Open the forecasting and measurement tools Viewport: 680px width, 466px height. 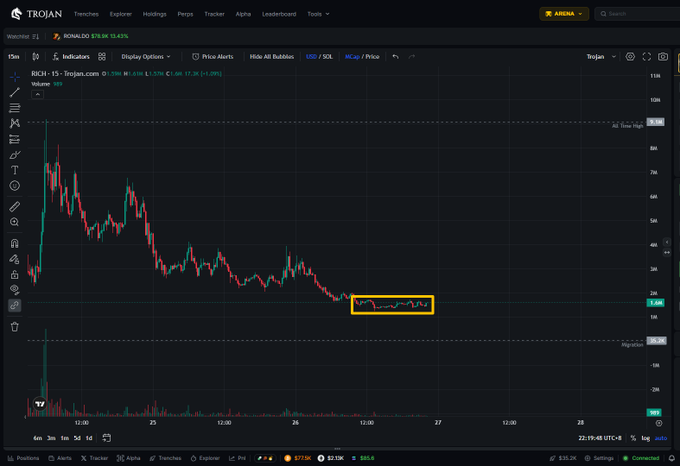coord(15,139)
